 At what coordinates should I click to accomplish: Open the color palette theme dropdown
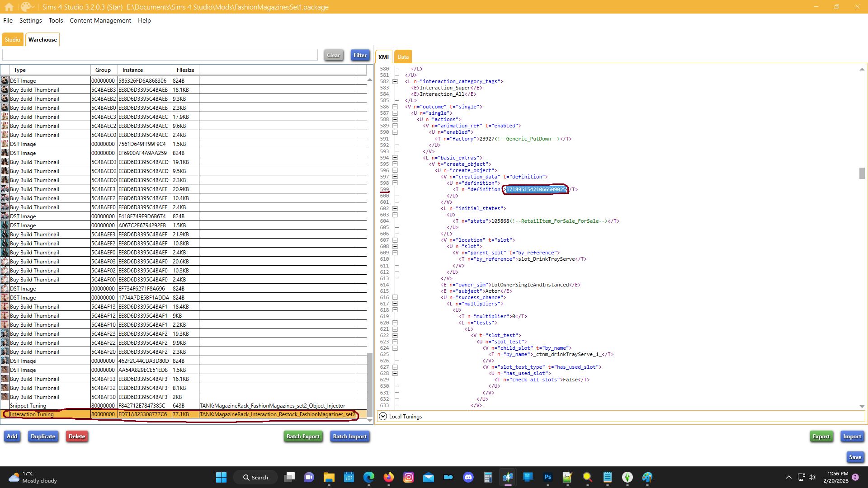coord(28,7)
